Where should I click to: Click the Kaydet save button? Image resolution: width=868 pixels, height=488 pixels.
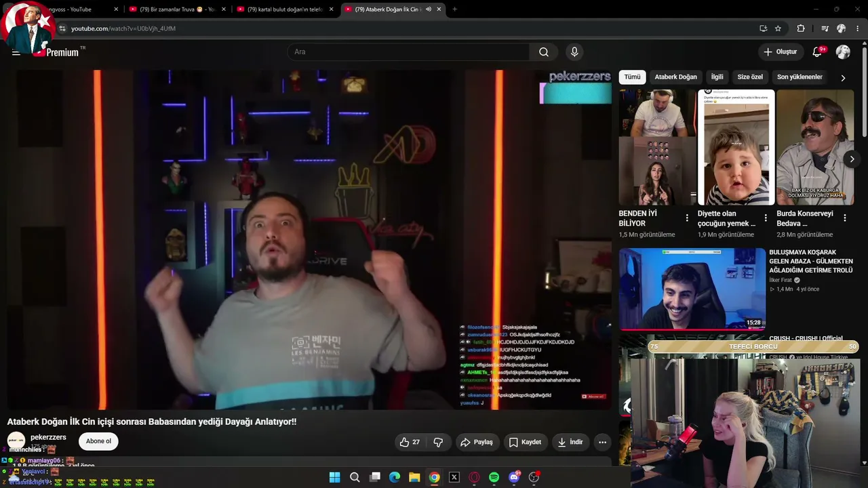(x=525, y=442)
